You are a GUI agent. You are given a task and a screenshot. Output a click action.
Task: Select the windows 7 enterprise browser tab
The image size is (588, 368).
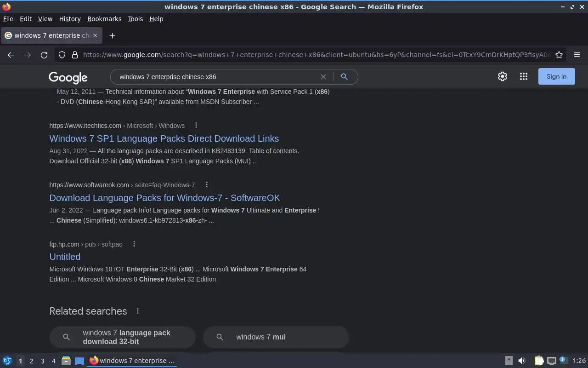51,35
